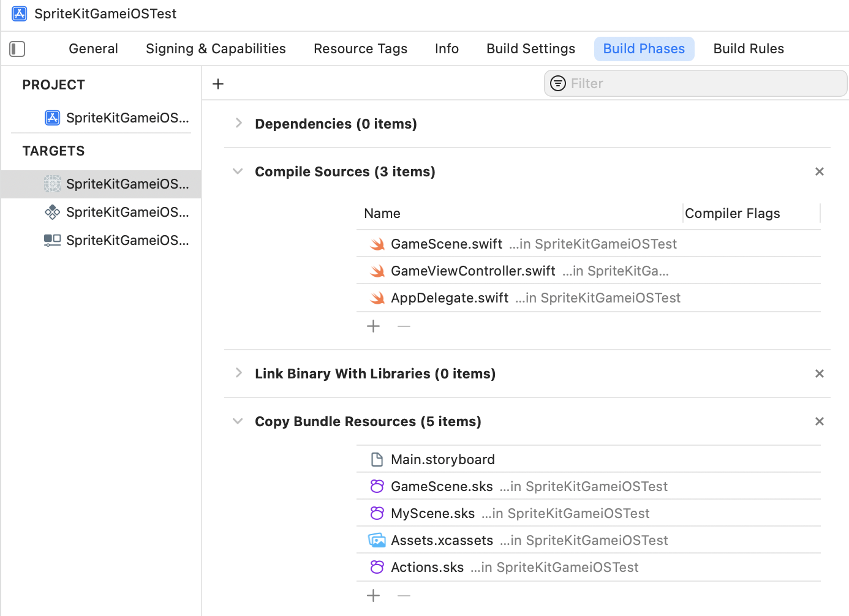Click the Swift icon for GameScene.swift
This screenshot has width=849, height=616.
(377, 244)
